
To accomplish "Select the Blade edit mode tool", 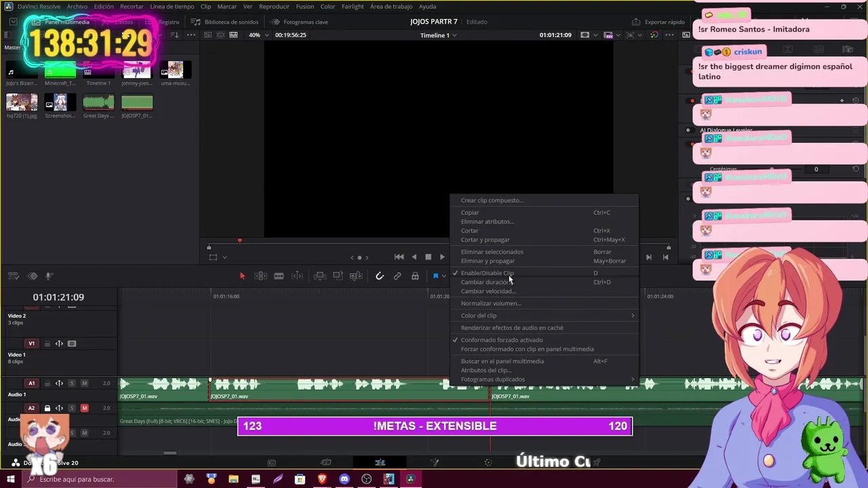I will [297, 276].
